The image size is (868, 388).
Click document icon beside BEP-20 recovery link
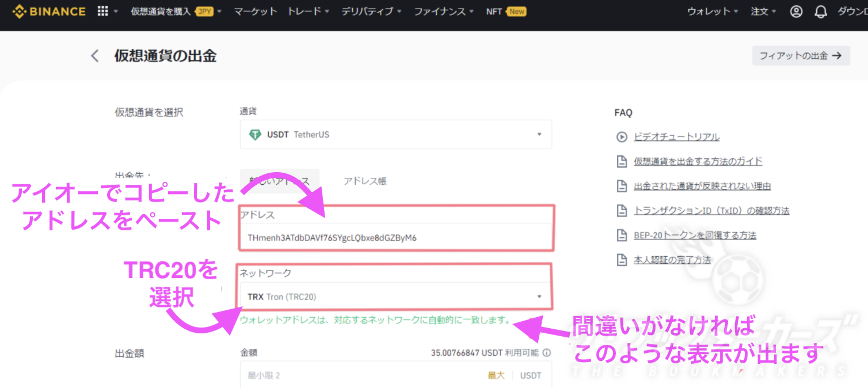622,235
